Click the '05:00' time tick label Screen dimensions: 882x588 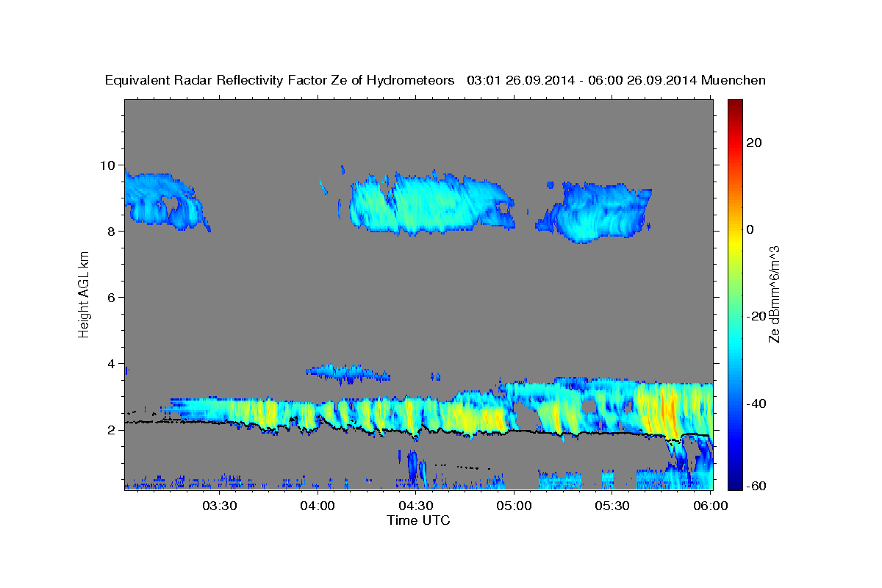pos(514,506)
